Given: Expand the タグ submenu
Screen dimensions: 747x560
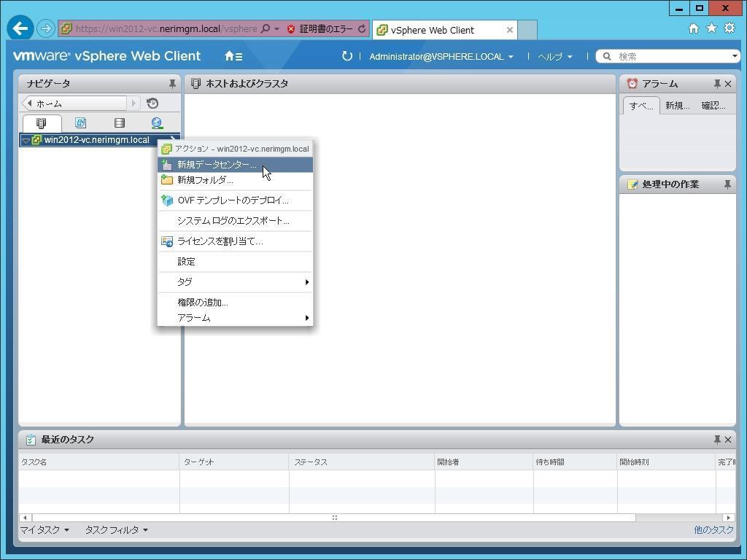Looking at the screenshot, I should click(236, 282).
